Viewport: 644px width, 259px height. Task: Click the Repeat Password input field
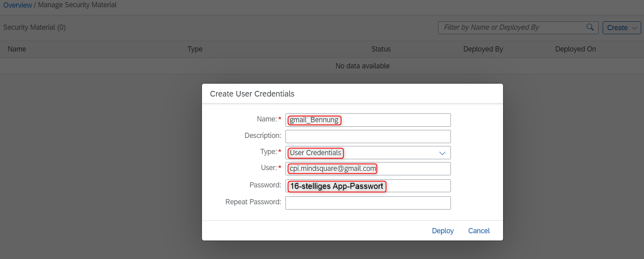click(368, 203)
